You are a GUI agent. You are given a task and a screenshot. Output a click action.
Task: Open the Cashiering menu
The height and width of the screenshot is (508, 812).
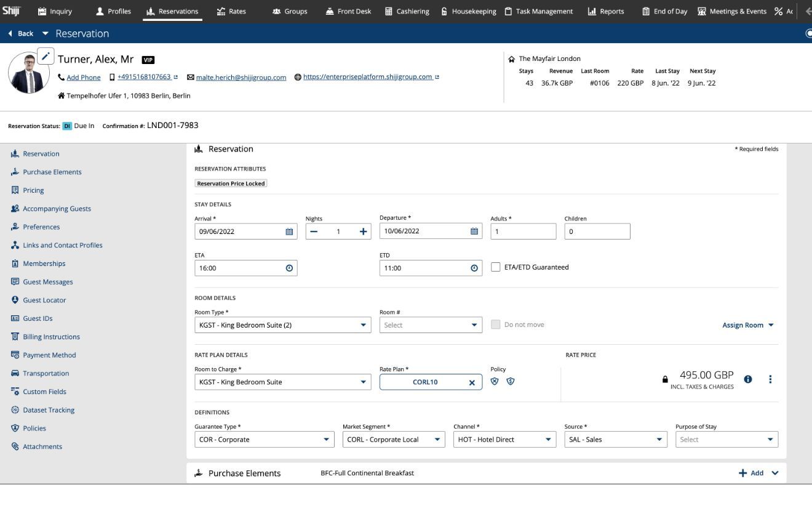pos(407,11)
